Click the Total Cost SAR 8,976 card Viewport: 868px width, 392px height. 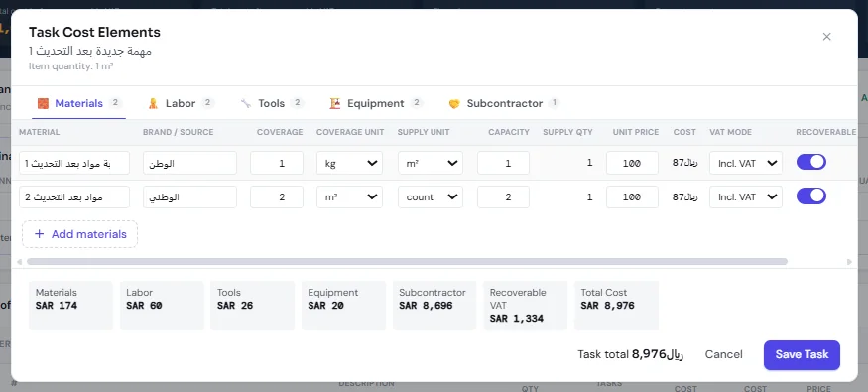tap(616, 306)
